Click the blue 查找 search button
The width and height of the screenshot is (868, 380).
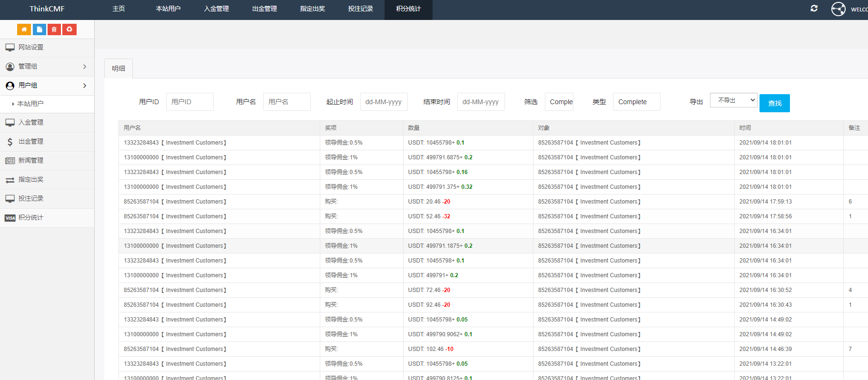(x=774, y=103)
